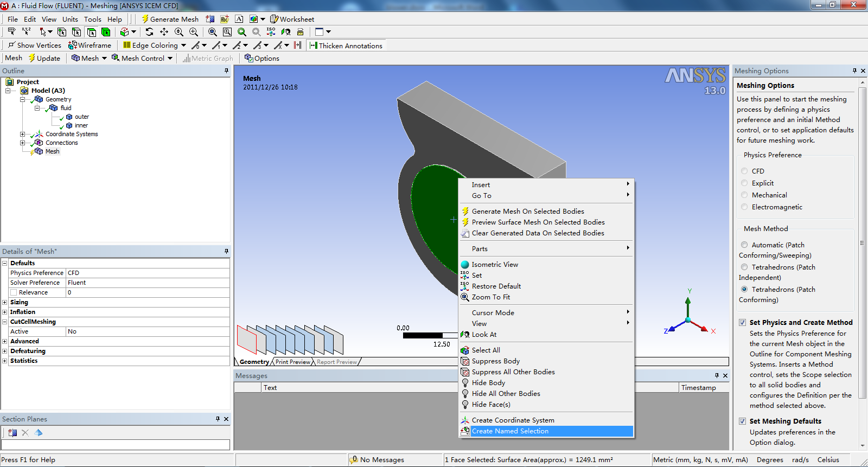Select the edge selection filter icon
The width and height of the screenshot is (868, 467).
76,32
